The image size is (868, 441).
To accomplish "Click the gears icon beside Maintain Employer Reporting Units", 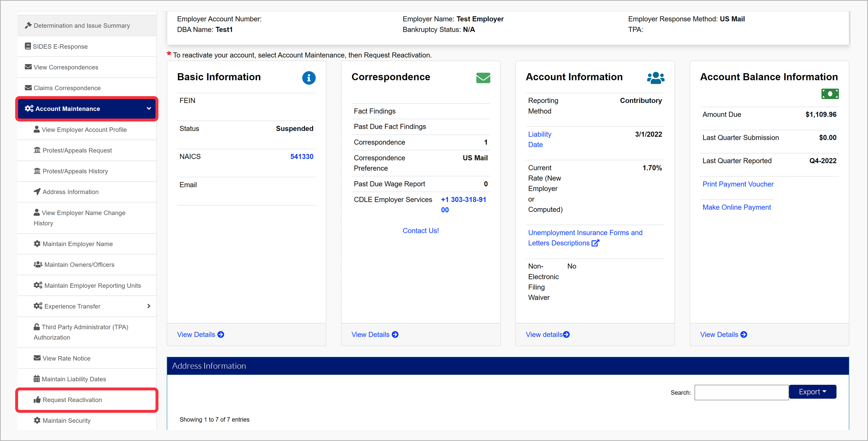I will [38, 285].
